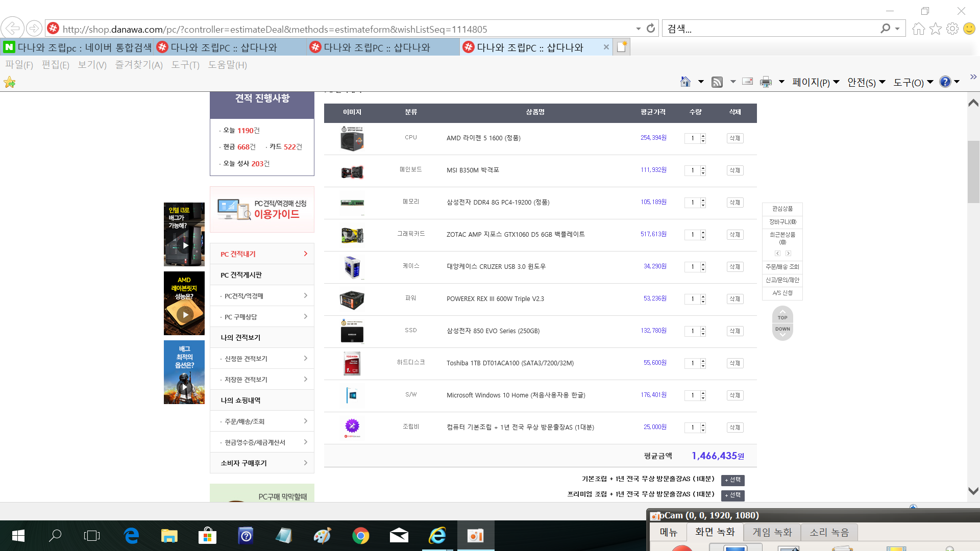Open address bar history dropdown arrow

(638, 29)
